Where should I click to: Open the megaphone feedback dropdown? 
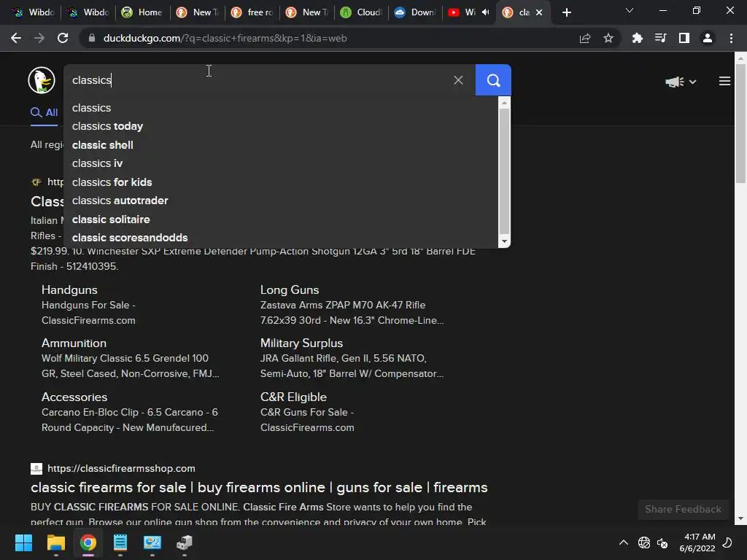click(681, 82)
